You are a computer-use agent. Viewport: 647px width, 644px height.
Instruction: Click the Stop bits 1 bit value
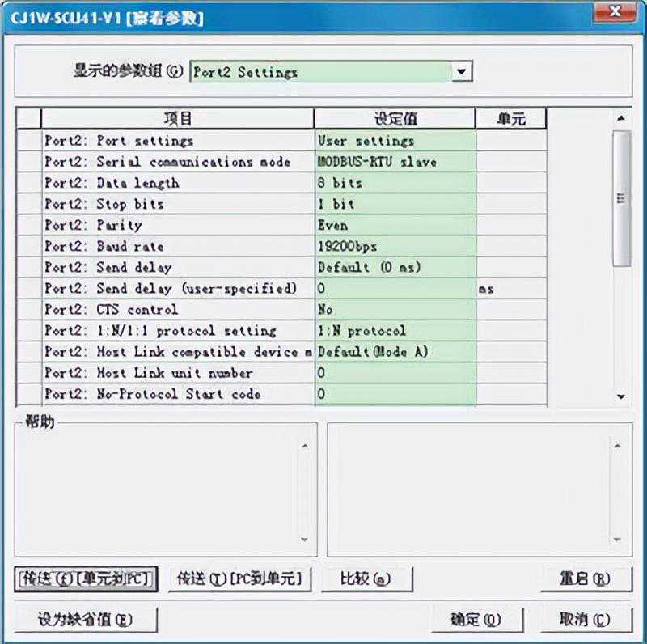click(395, 204)
